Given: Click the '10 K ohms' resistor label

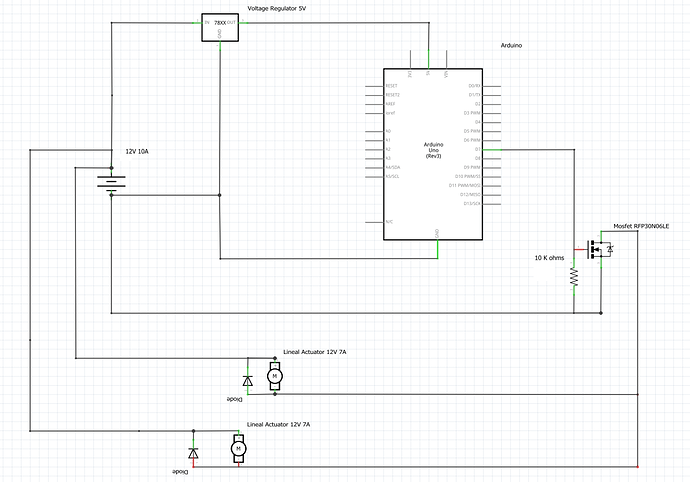Looking at the screenshot, I should (x=549, y=258).
